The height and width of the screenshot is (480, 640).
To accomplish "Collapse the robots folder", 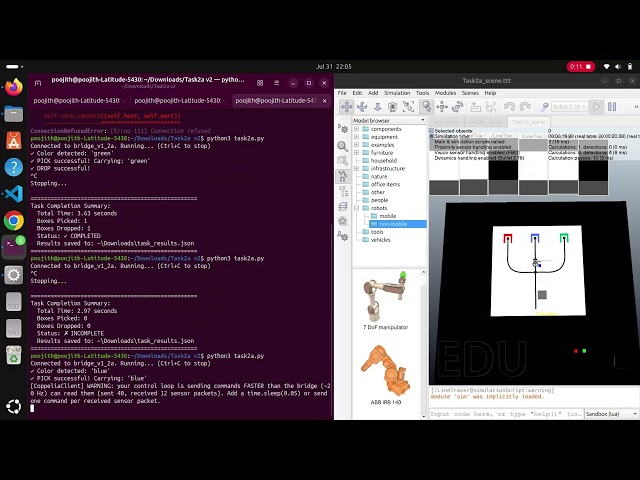I will [356, 208].
